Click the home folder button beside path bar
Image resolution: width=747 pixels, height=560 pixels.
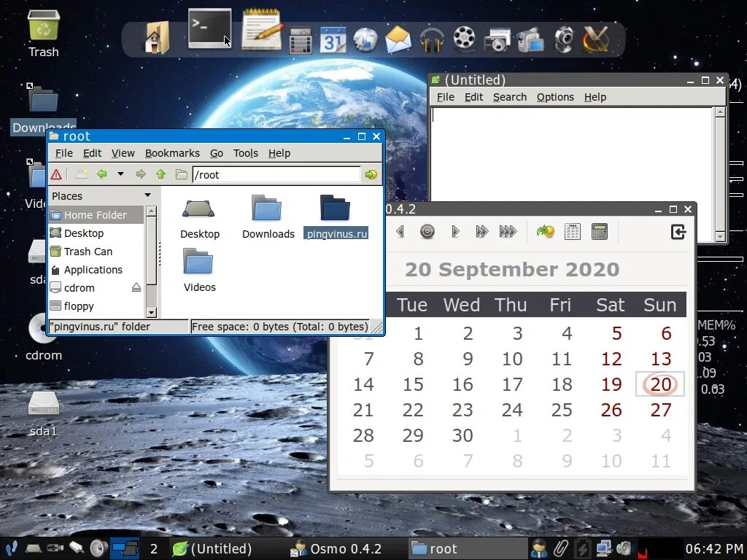click(x=181, y=174)
